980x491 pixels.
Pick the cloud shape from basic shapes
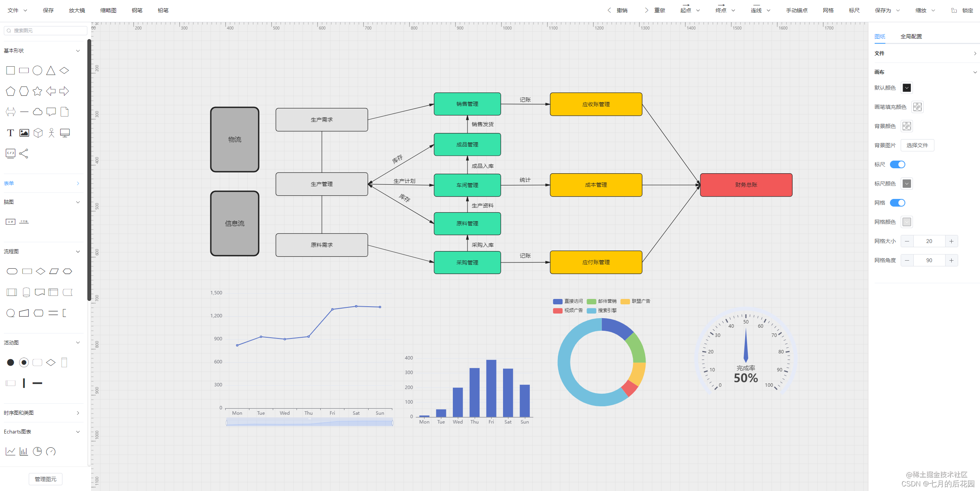click(38, 112)
